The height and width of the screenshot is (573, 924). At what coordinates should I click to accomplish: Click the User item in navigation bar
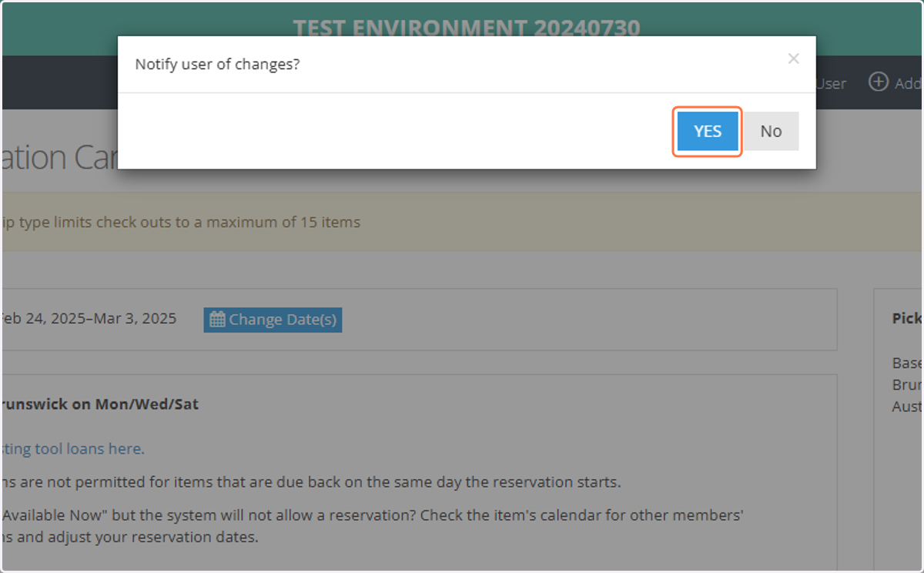coord(832,83)
